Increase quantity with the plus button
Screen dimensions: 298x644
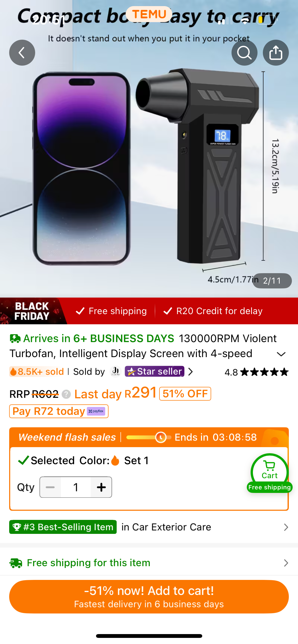tap(101, 487)
